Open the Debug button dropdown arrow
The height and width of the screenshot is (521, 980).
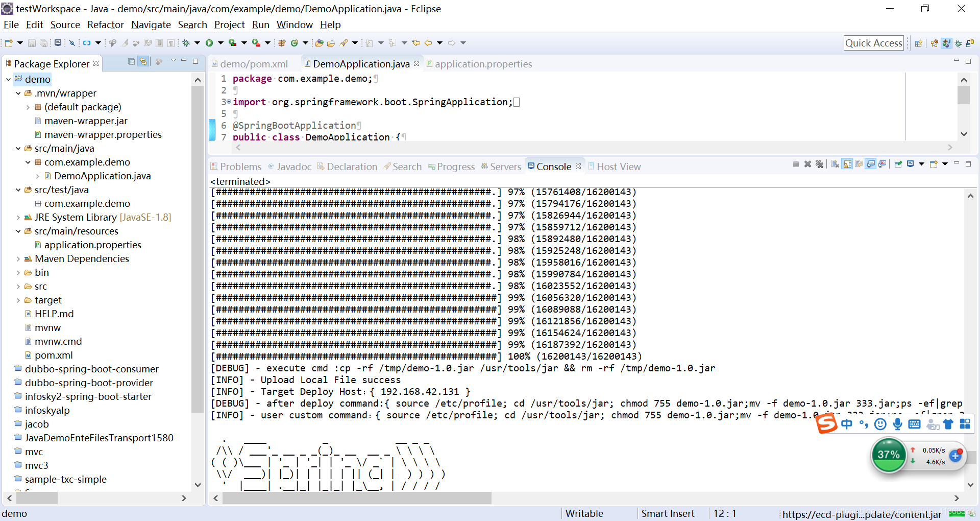coord(197,43)
